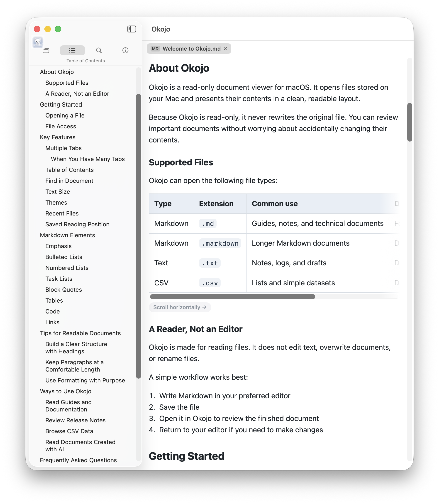Click the Okojo window title
The image size is (439, 504).
point(161,29)
